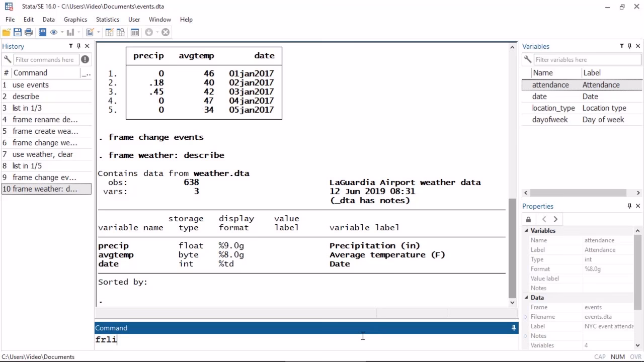Image resolution: width=644 pixels, height=362 pixels.
Task: Toggle the lock icon in Properties panel
Action: click(528, 219)
